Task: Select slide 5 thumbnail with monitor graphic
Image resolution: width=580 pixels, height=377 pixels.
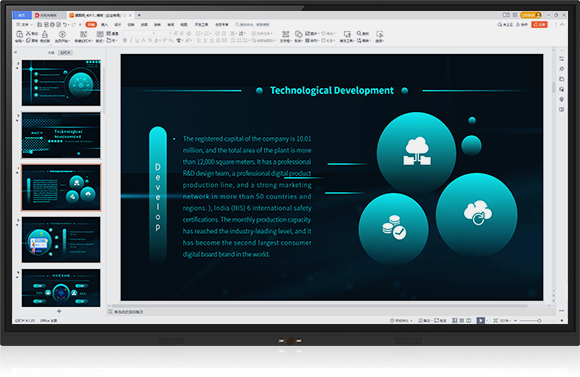Action: [x=61, y=240]
